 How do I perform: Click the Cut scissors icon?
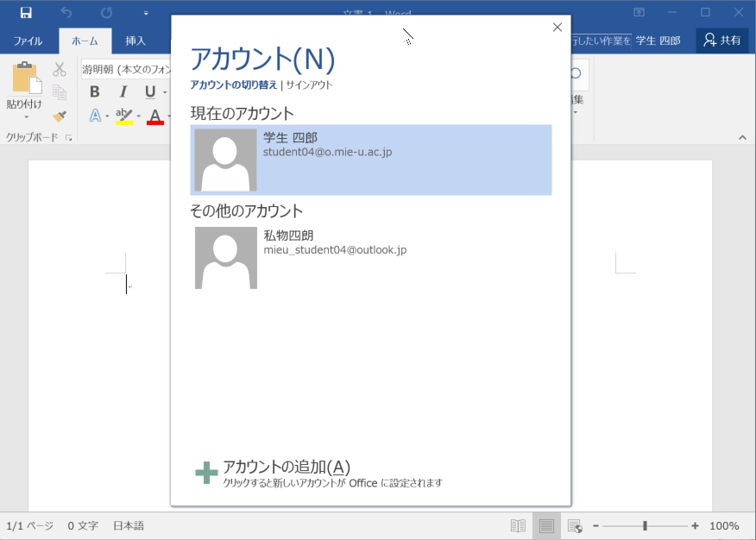(x=60, y=69)
